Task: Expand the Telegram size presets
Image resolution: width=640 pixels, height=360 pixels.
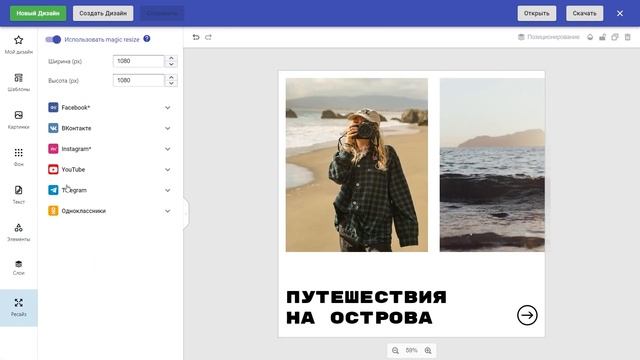Action: (167, 190)
